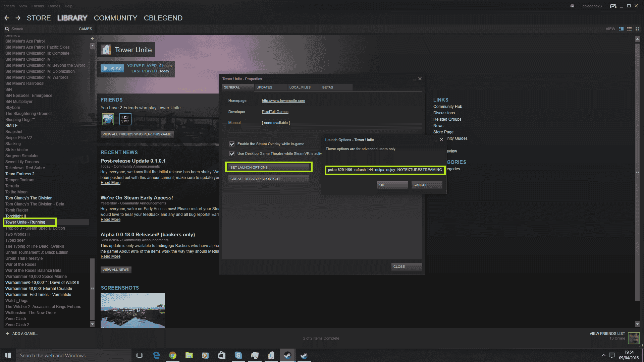Expand Tower Unite game entry in library
The height and width of the screenshot is (362, 644).
(25, 222)
